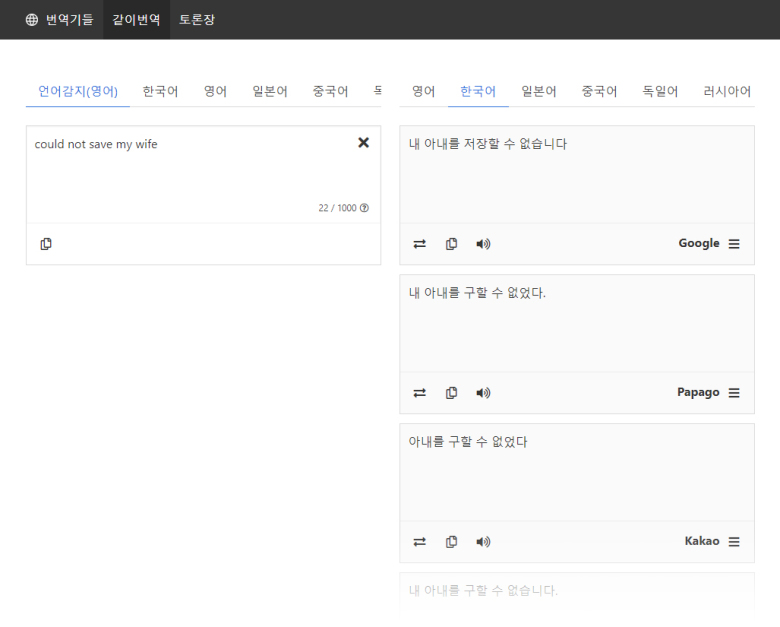Play audio of the Papago translation
780x627 pixels.
[484, 393]
